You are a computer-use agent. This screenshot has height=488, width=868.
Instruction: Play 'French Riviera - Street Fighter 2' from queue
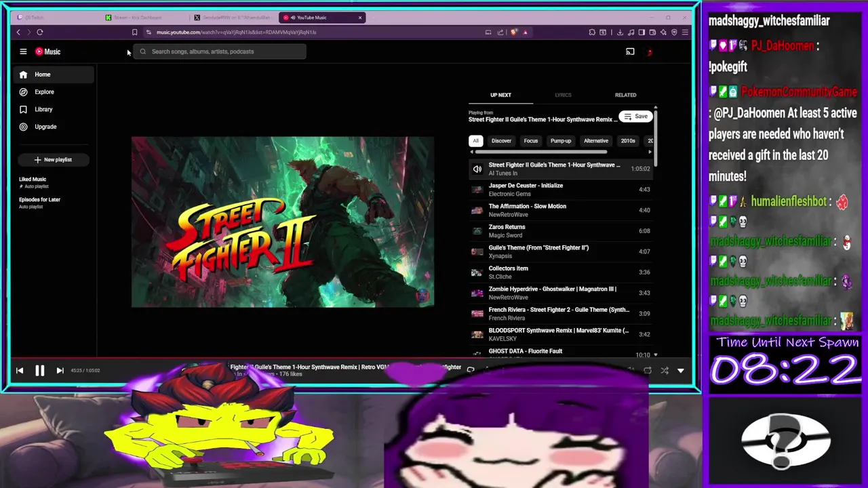(x=560, y=314)
